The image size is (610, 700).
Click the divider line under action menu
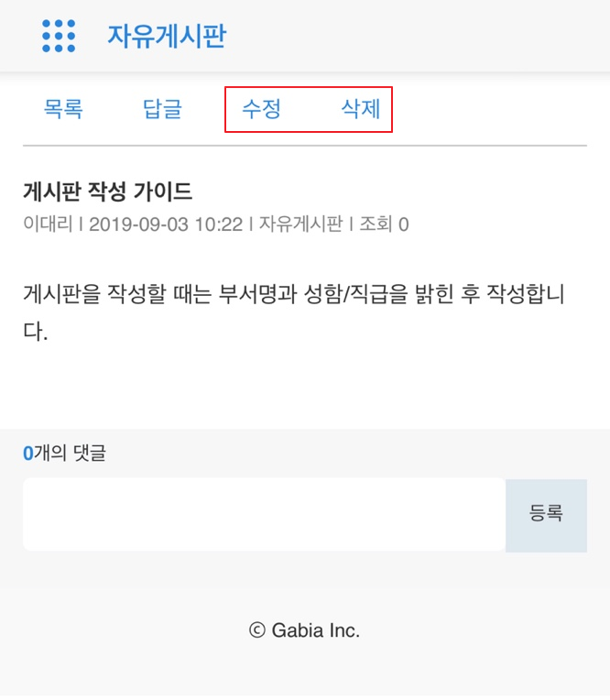pos(305,146)
